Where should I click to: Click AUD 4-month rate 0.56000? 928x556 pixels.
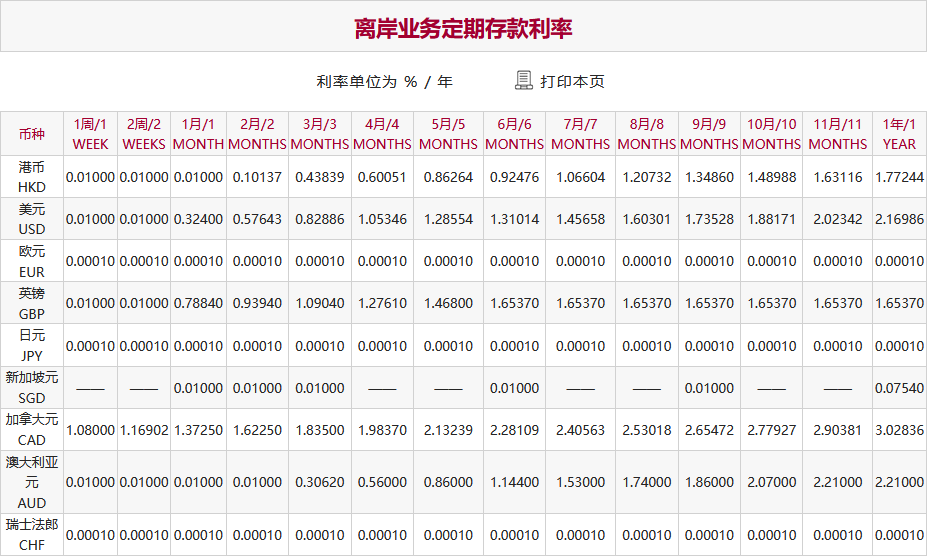(x=382, y=482)
